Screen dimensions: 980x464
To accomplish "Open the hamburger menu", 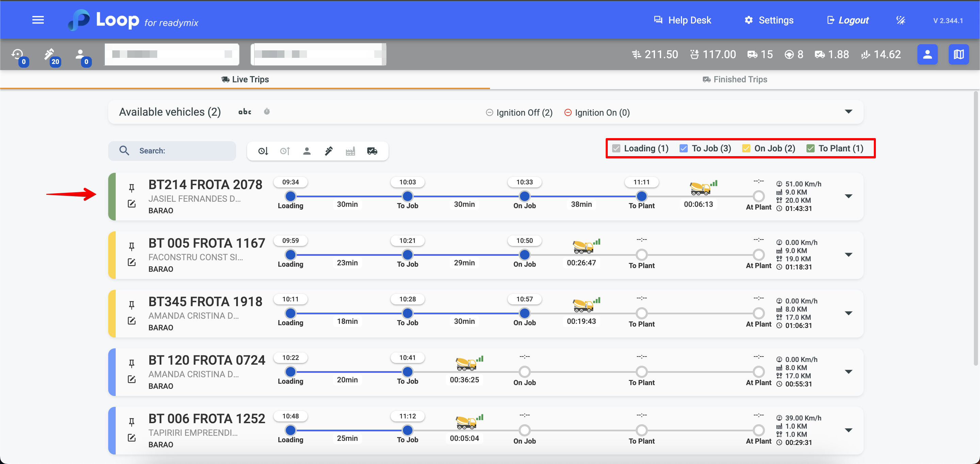I will point(38,20).
